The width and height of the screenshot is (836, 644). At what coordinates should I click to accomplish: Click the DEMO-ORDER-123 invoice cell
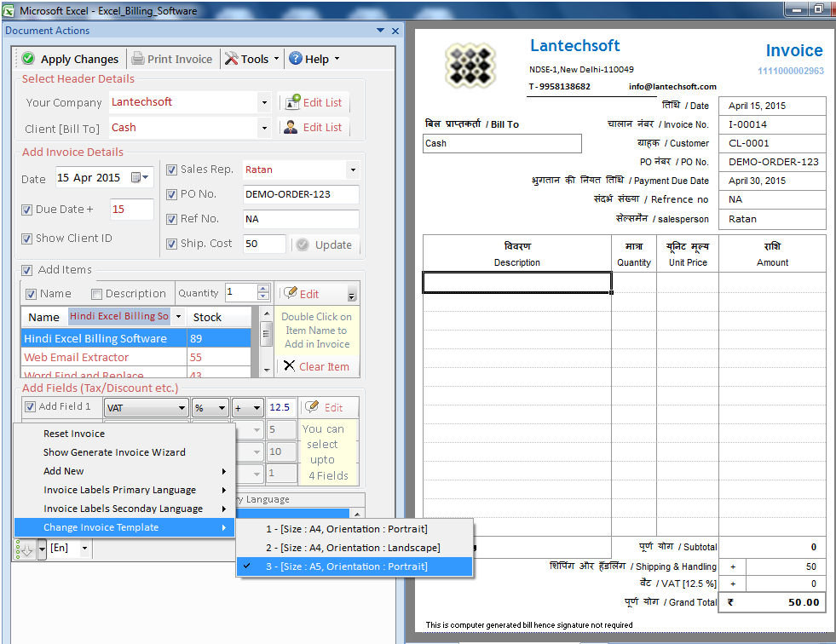pyautogui.click(x=771, y=162)
